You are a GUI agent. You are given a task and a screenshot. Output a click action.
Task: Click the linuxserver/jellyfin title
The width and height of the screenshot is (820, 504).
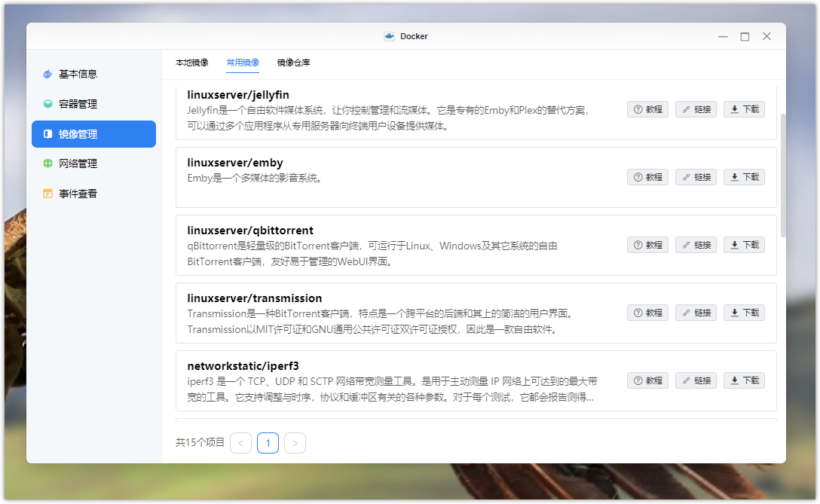tap(238, 95)
